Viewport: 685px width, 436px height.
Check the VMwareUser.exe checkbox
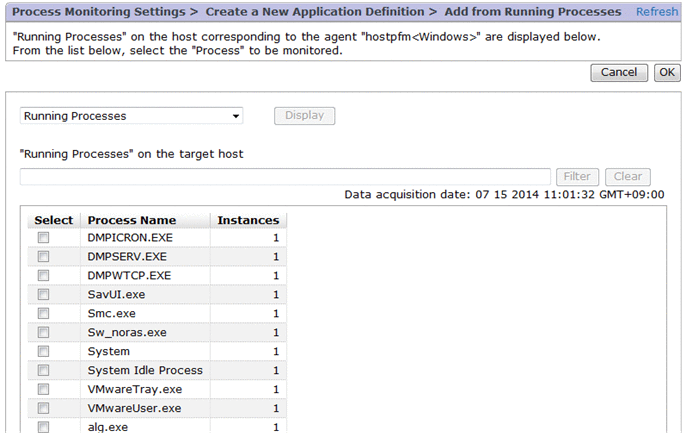[43, 409]
